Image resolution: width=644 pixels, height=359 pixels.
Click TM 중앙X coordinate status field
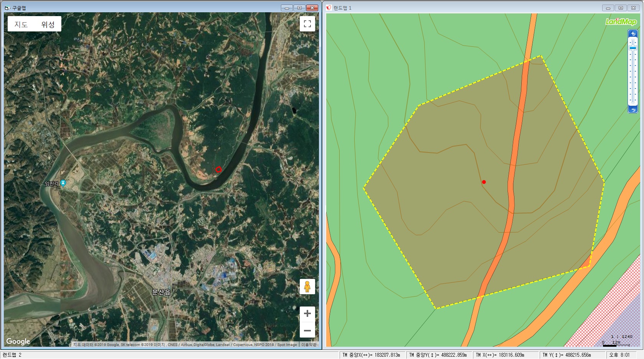[x=372, y=355]
